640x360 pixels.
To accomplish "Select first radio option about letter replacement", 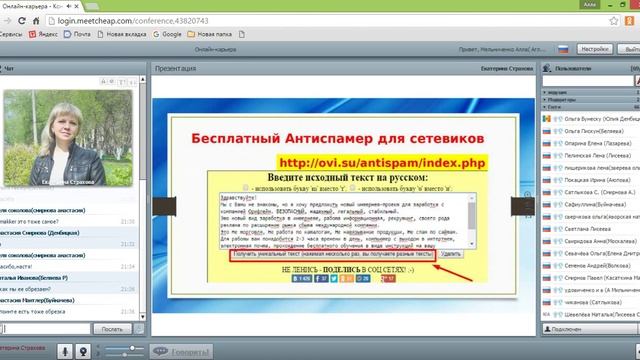I will click(245, 187).
